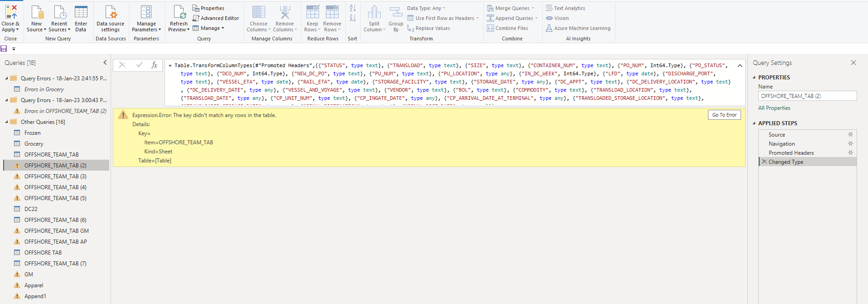Open the Merge Queries dropdown
868x304 pixels.
[x=511, y=8]
